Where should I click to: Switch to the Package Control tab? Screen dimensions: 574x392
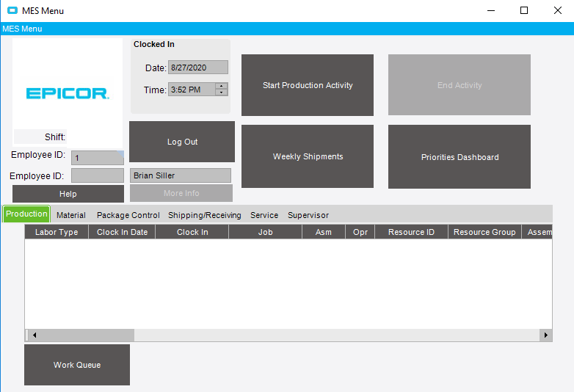[x=128, y=215]
